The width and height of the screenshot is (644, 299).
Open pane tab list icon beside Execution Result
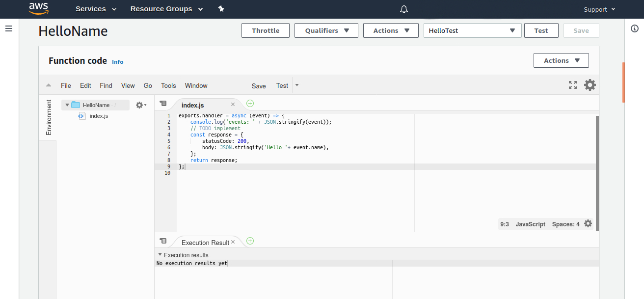click(x=163, y=241)
